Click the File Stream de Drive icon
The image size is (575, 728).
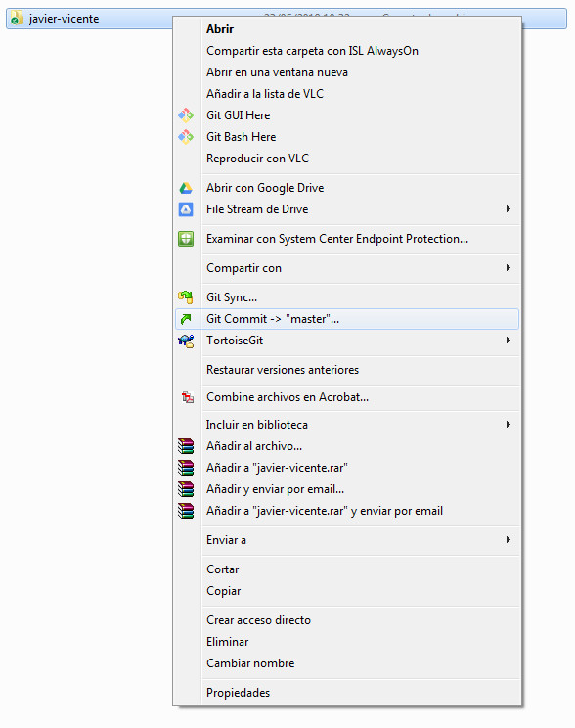[186, 209]
